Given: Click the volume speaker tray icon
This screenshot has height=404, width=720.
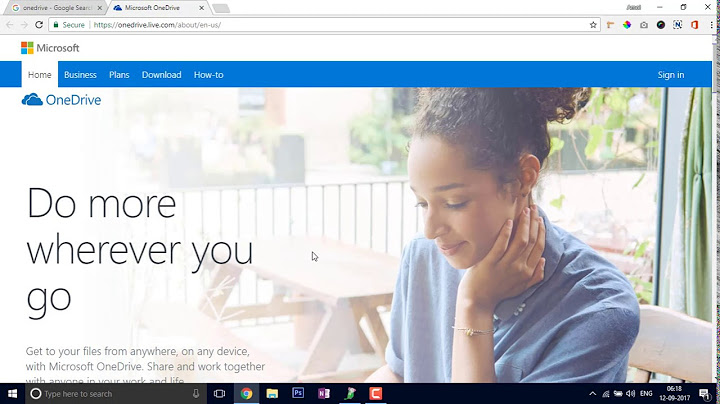Looking at the screenshot, I should pyautogui.click(x=630, y=393).
